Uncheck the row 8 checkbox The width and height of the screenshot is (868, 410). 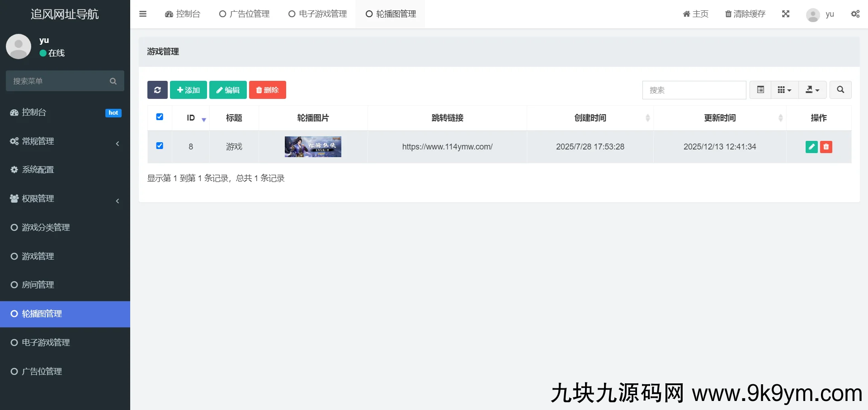(160, 146)
